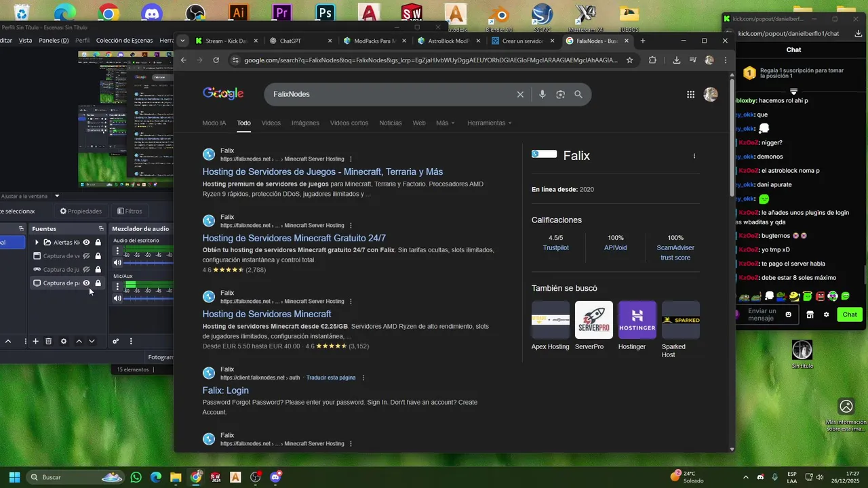Click Traducir esta página link
This screenshot has width=868, height=488.
coord(331,378)
